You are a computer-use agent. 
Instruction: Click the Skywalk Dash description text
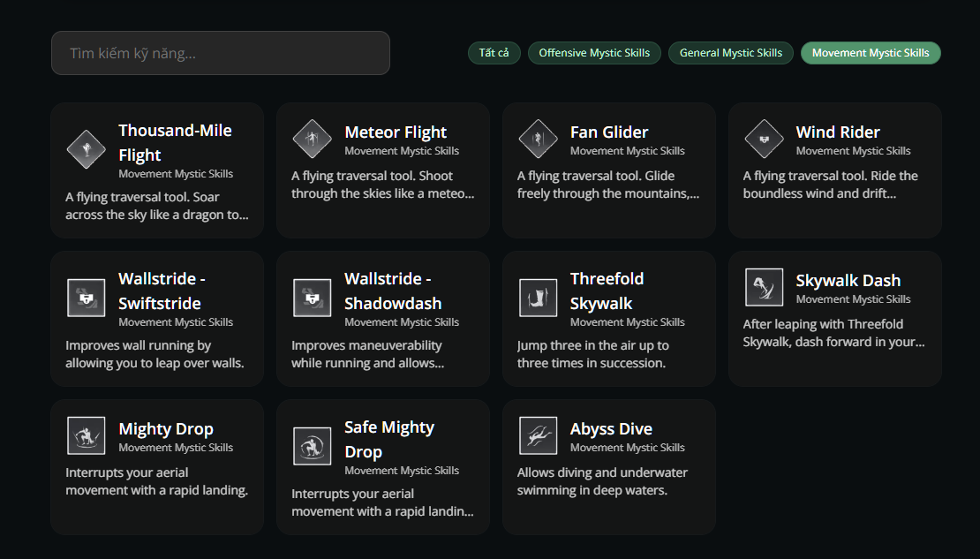[x=833, y=333]
